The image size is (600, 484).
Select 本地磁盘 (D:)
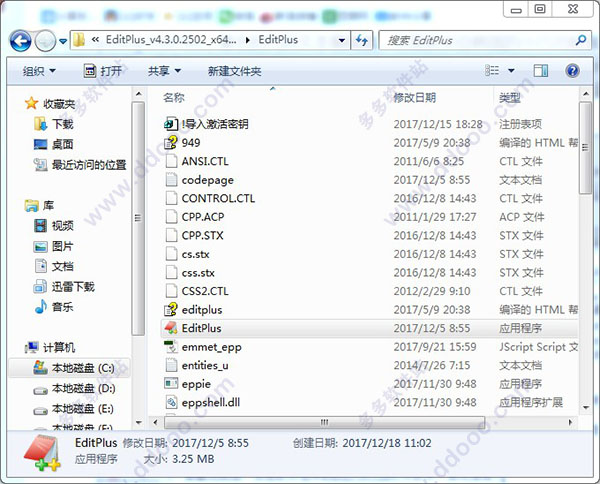[x=74, y=389]
